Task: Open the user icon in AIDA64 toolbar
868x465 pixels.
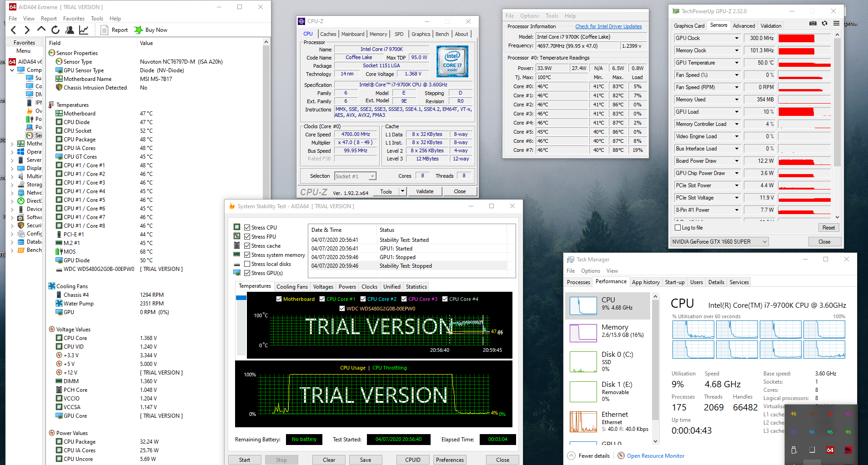Action: coord(70,30)
